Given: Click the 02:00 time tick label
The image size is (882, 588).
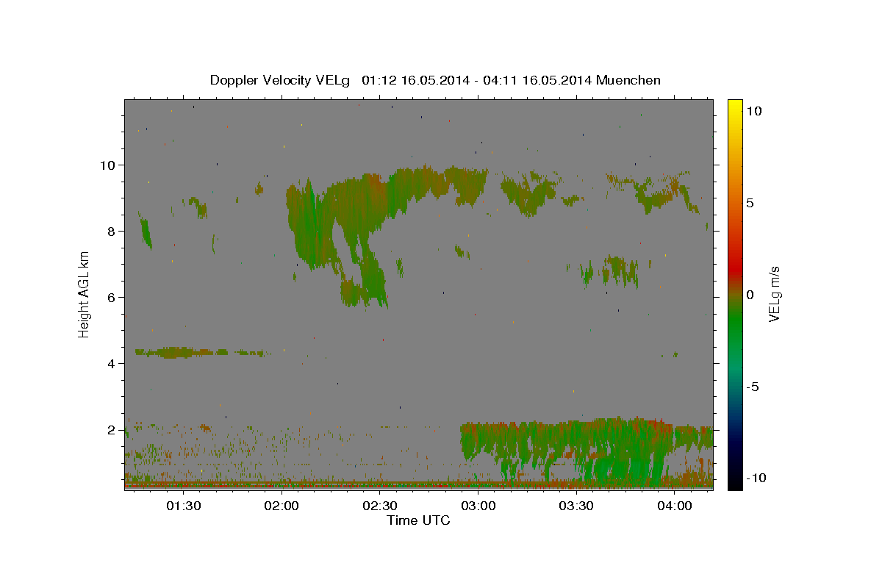Looking at the screenshot, I should 282,506.
